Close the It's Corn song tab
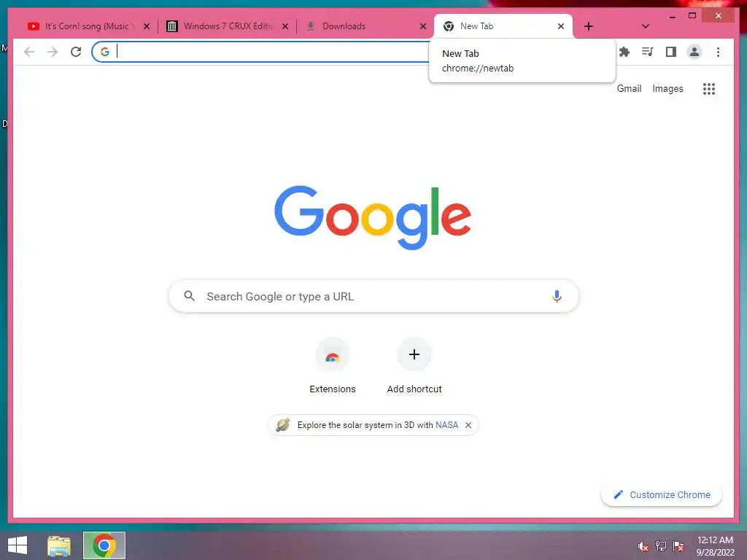 pyautogui.click(x=147, y=26)
